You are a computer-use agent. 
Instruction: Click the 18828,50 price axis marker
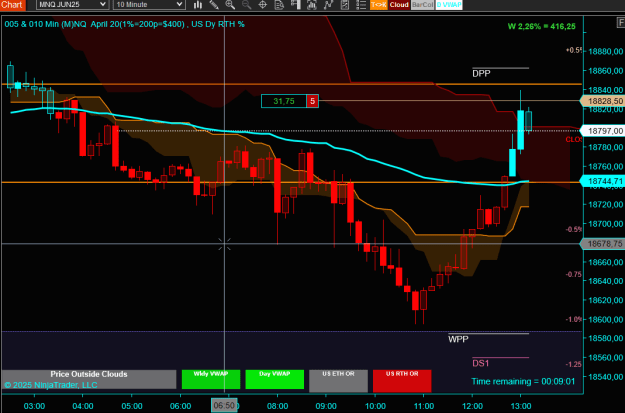[603, 101]
